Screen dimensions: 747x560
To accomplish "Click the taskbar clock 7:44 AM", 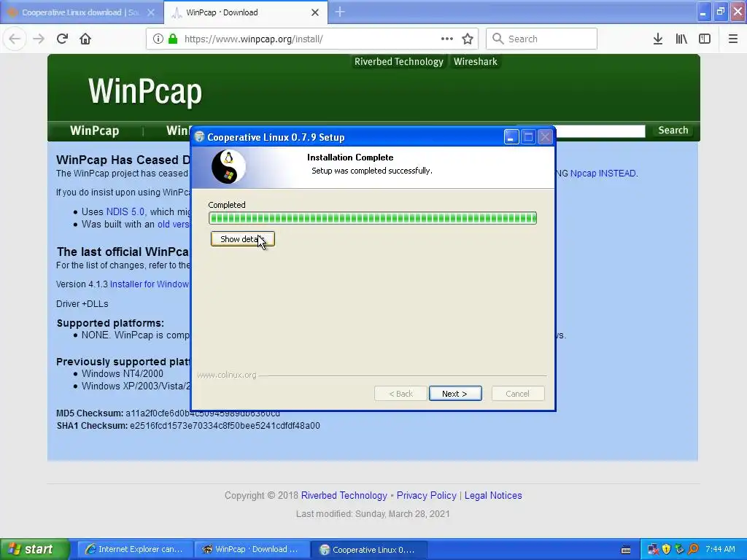I will pyautogui.click(x=720, y=549).
